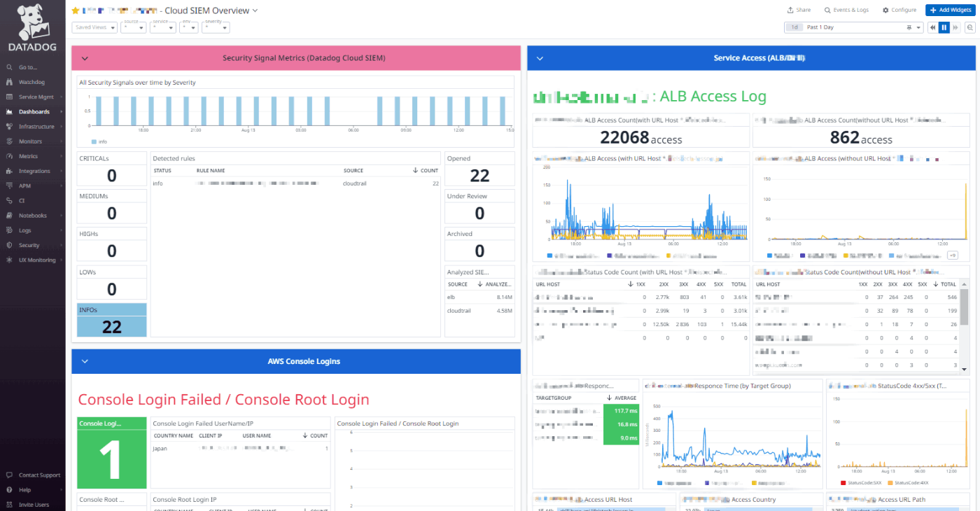Image resolution: width=980 pixels, height=511 pixels.
Task: Open Watchdog in the sidebar
Action: pos(31,82)
